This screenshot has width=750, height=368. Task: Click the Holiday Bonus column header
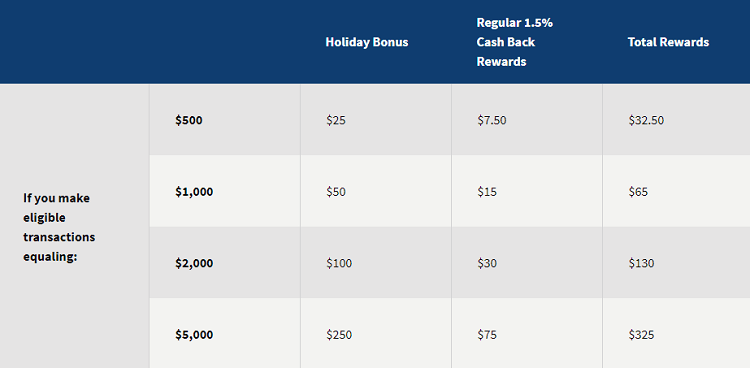pos(367,42)
